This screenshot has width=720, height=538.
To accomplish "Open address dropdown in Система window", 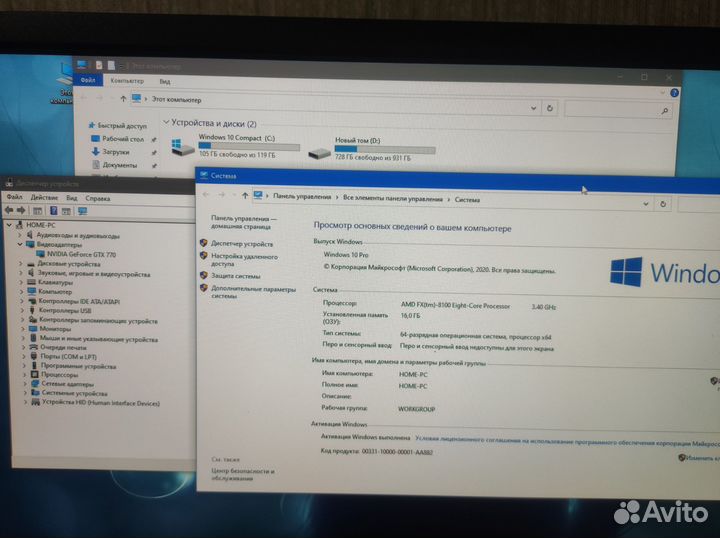I will point(646,204).
